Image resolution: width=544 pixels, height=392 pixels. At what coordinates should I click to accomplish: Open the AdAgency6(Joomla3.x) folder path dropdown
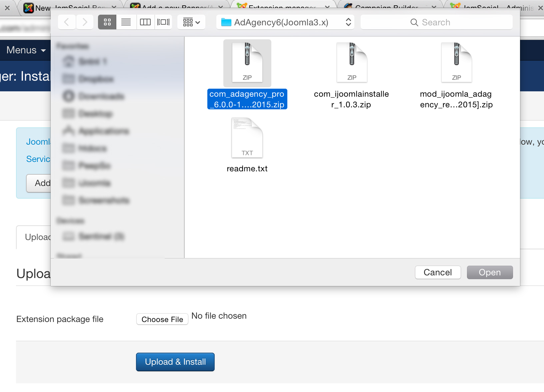[x=285, y=22]
